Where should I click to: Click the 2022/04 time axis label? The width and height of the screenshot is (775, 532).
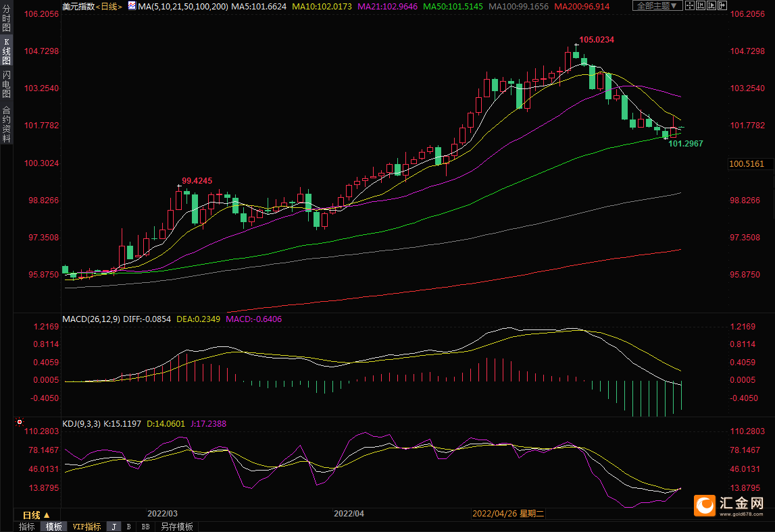(349, 514)
